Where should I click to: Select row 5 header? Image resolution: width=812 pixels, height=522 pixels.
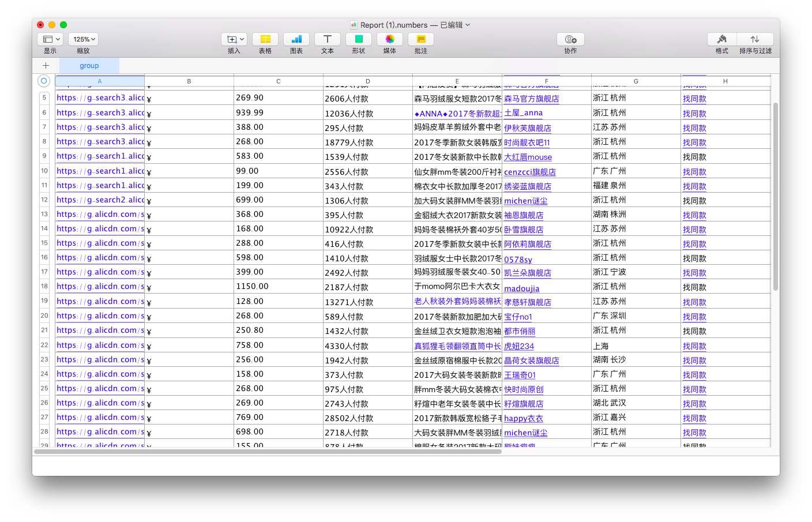click(x=44, y=98)
